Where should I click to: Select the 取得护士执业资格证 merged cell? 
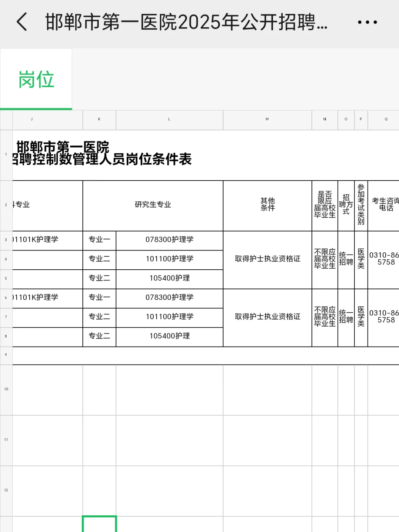click(267, 259)
